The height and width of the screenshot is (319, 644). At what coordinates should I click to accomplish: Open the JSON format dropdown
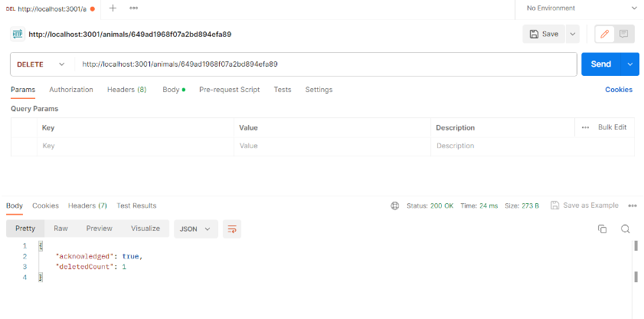click(196, 229)
